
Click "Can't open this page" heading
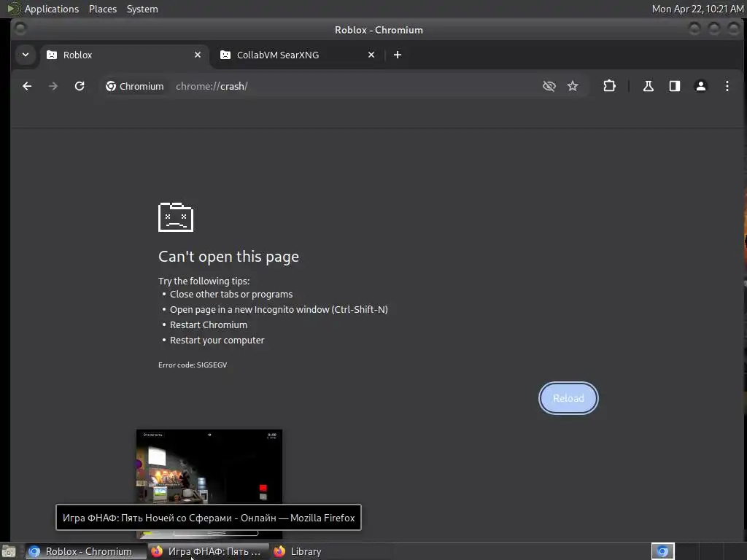[x=228, y=257]
